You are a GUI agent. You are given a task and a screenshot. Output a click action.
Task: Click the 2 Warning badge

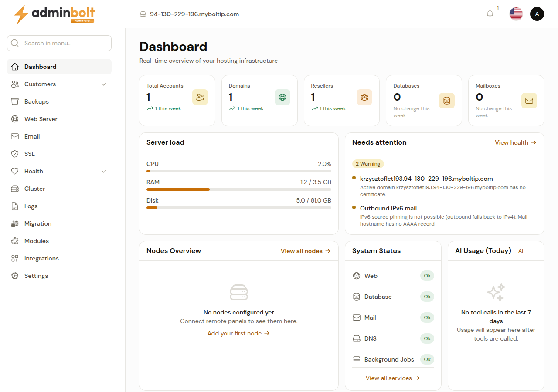pyautogui.click(x=368, y=164)
